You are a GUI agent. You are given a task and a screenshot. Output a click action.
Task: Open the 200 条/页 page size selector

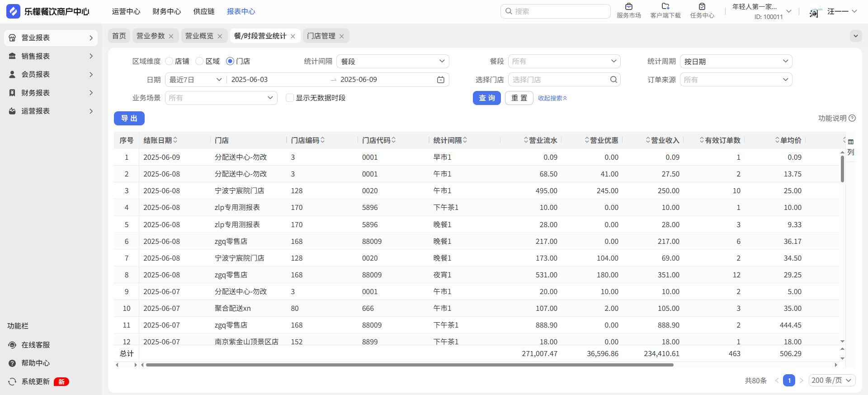click(831, 381)
